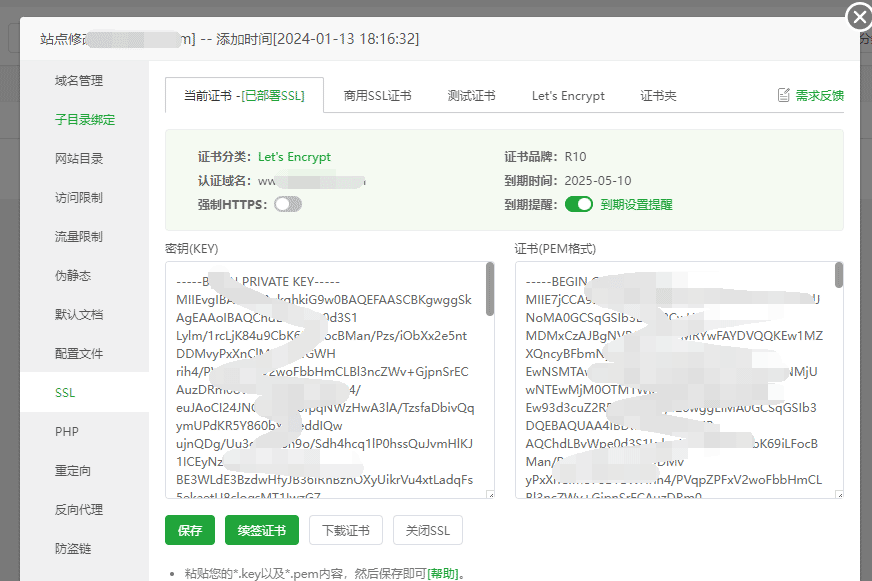872x581 pixels.
Task: Open 网站目录 in the sidebar
Action: (x=78, y=158)
